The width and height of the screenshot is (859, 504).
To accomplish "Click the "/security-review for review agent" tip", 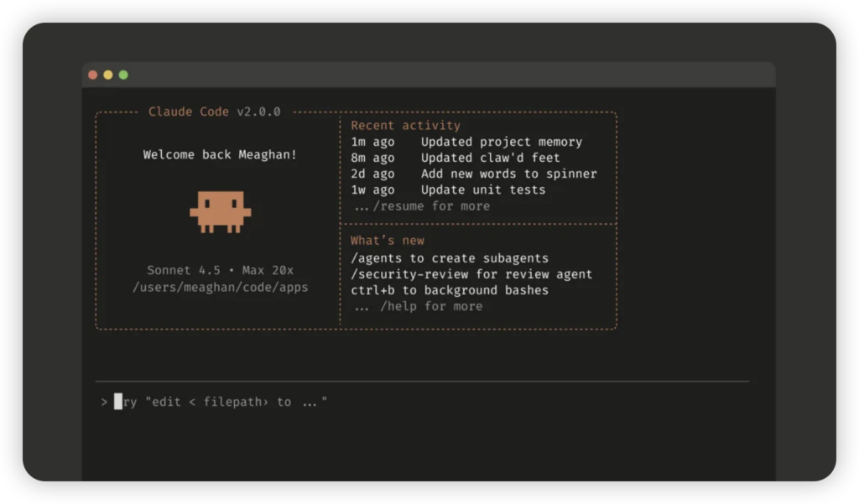I will 471,274.
